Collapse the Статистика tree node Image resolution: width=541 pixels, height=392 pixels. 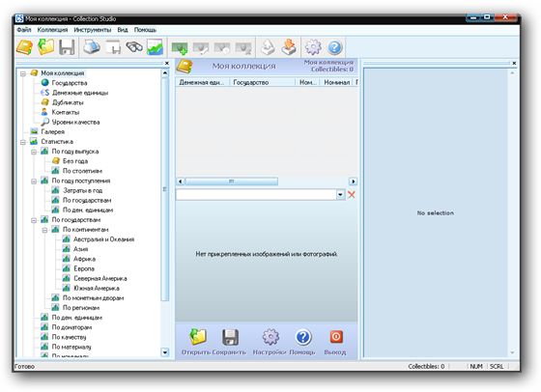[23, 142]
